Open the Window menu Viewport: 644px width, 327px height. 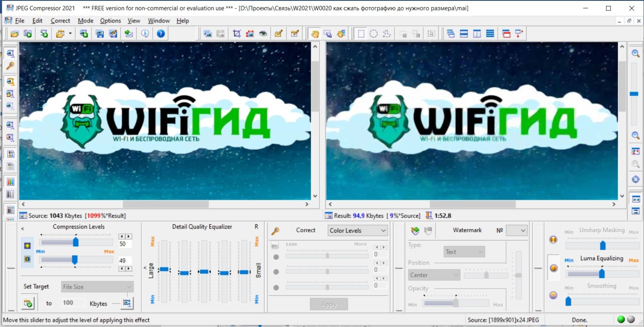click(x=159, y=21)
